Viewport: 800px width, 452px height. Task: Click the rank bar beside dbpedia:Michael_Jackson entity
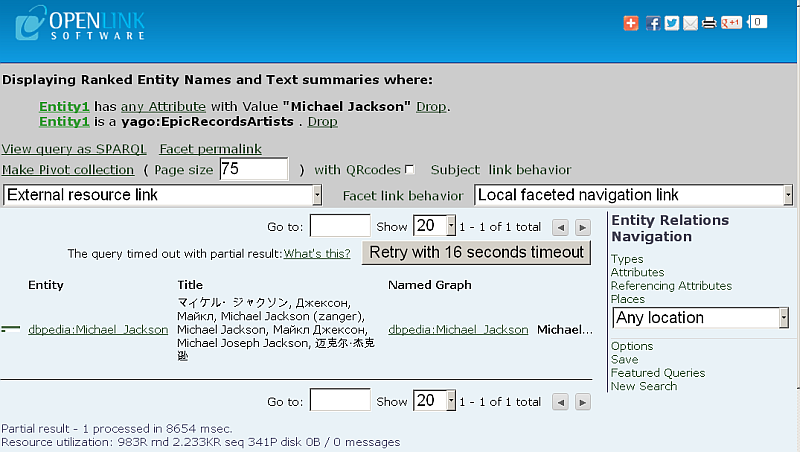[x=11, y=329]
